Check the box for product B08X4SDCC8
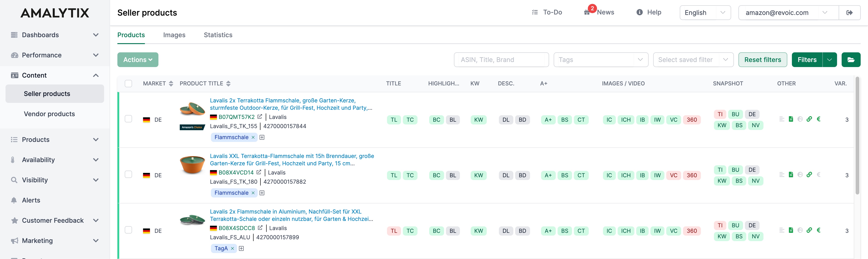This screenshot has height=259, width=868. pos(128,230)
